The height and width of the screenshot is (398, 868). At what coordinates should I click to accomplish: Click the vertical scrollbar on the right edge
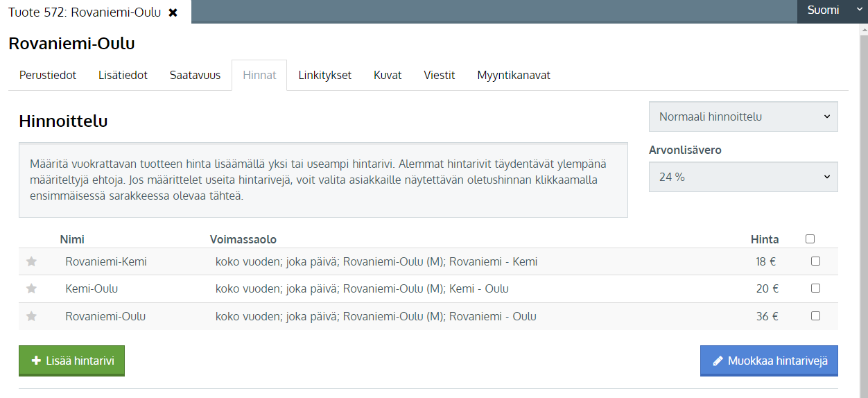click(x=863, y=208)
